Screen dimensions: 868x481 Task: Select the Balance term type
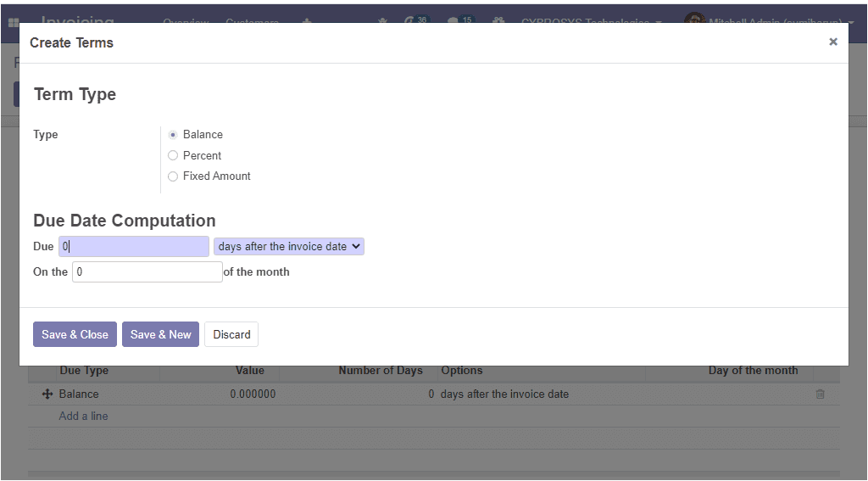(173, 135)
